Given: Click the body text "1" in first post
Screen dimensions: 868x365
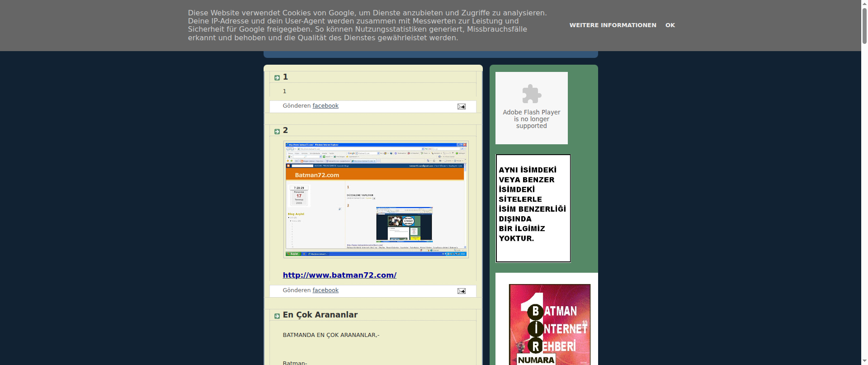Looking at the screenshot, I should (x=284, y=91).
